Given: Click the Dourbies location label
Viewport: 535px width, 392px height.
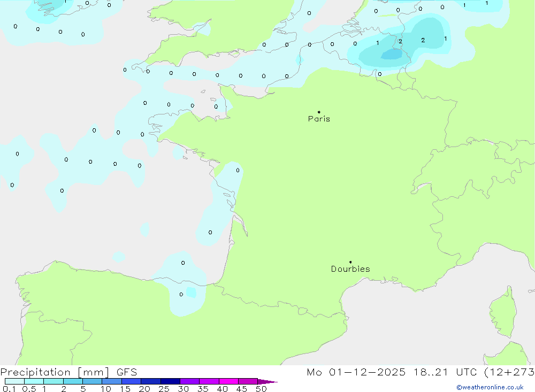Looking at the screenshot, I should [350, 269].
